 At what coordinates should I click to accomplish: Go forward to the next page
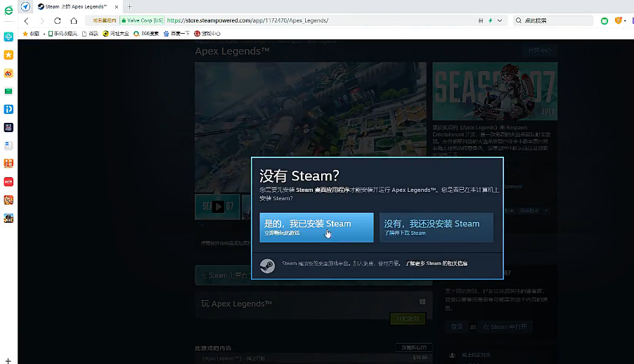point(41,20)
